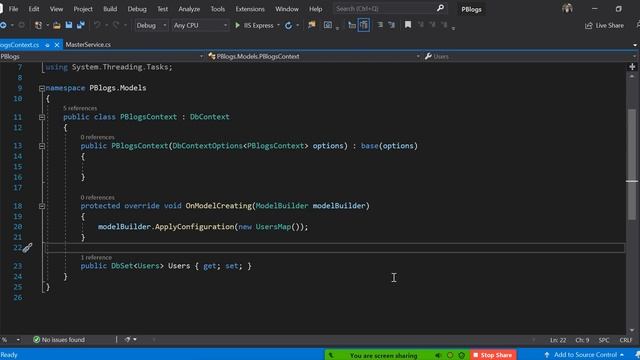
Task: Click the PBlogs solution name badge
Action: [x=471, y=9]
